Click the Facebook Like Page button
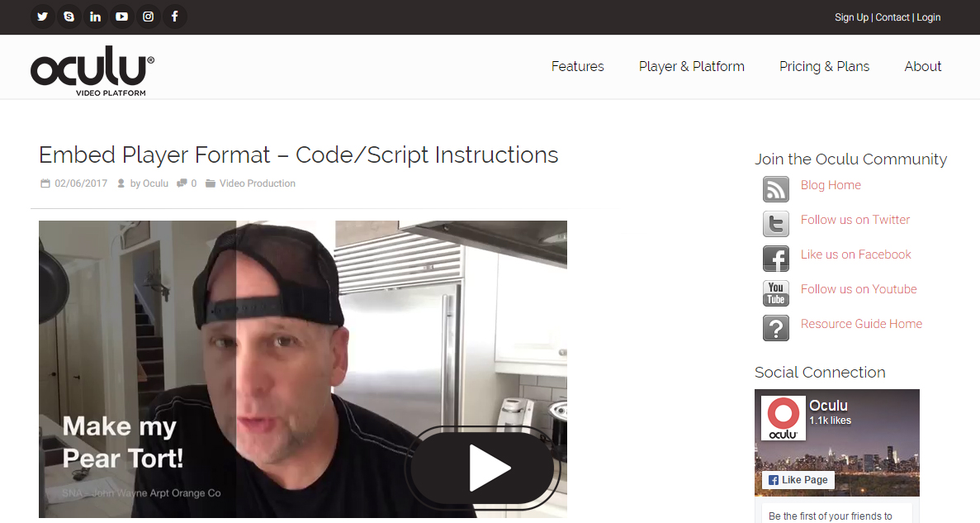The height and width of the screenshot is (523, 980). (x=798, y=480)
